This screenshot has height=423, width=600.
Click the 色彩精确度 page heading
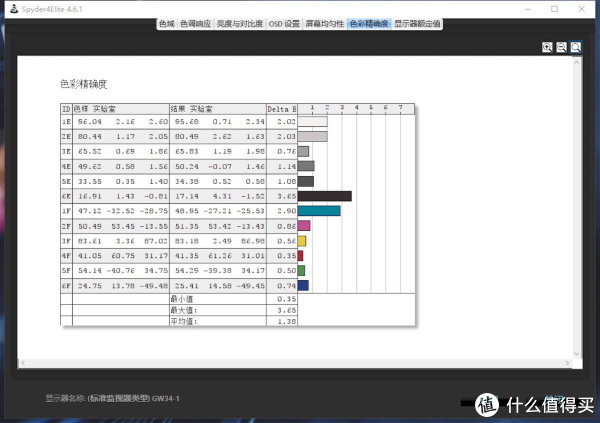coord(83,84)
